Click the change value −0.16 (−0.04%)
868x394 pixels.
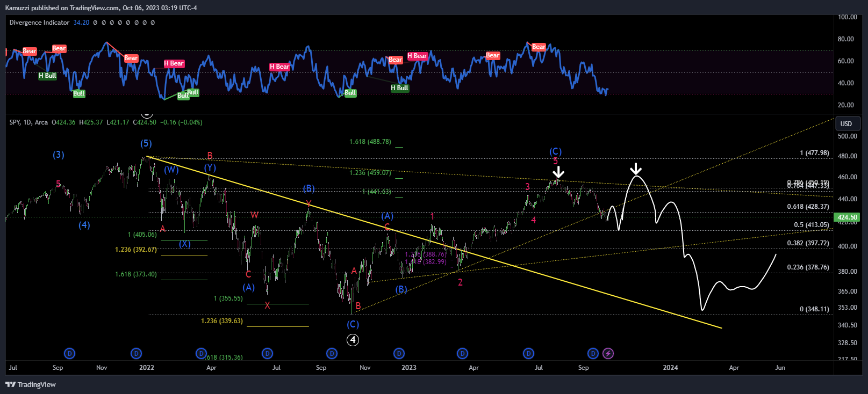pos(182,122)
